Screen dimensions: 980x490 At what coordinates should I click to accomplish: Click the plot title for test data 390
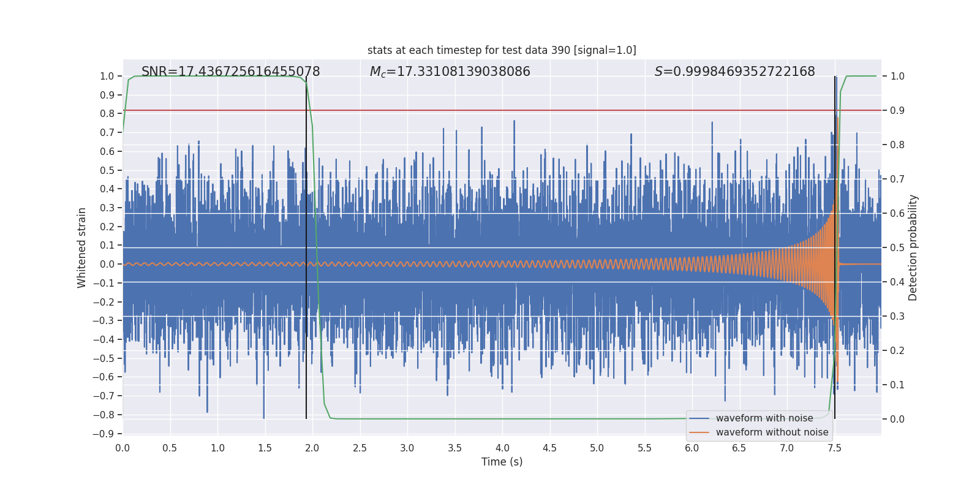coord(502,50)
